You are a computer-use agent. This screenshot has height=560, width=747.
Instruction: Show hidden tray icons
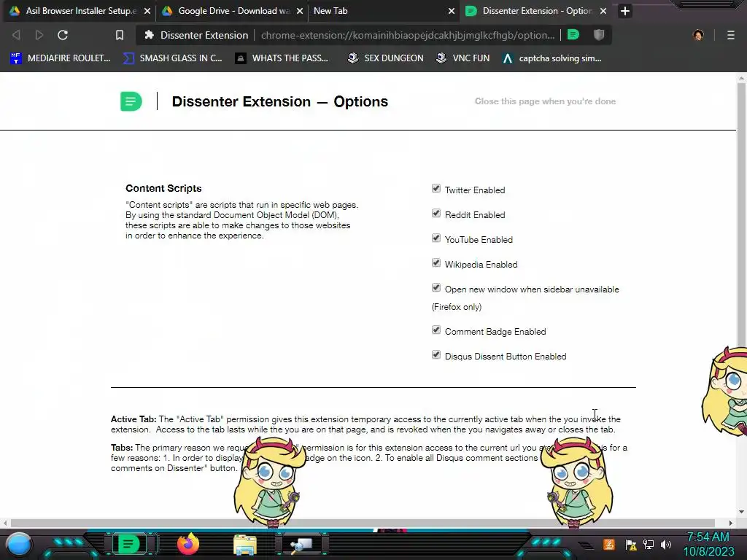click(x=587, y=545)
